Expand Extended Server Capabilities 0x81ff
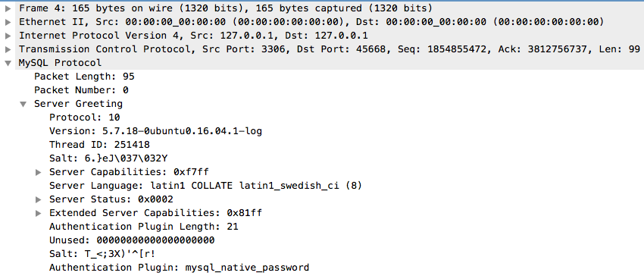 coord(39,213)
